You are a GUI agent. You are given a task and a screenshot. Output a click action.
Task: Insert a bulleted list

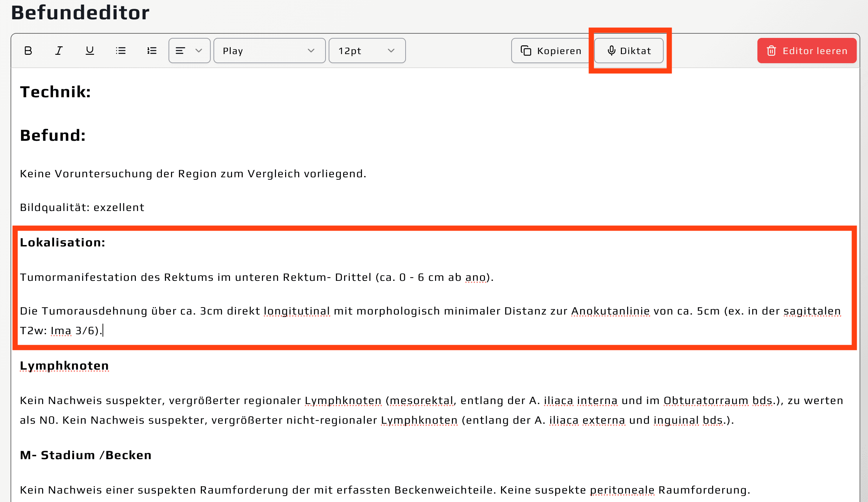click(x=121, y=51)
